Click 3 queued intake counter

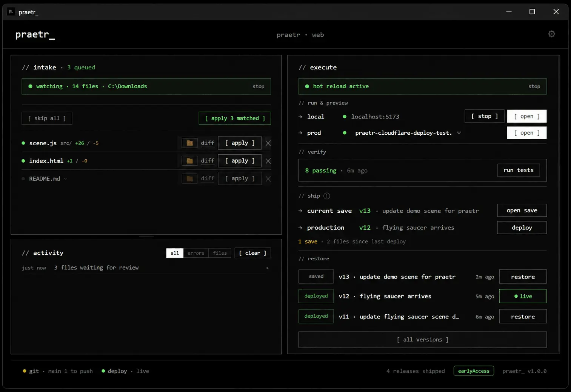(x=81, y=68)
